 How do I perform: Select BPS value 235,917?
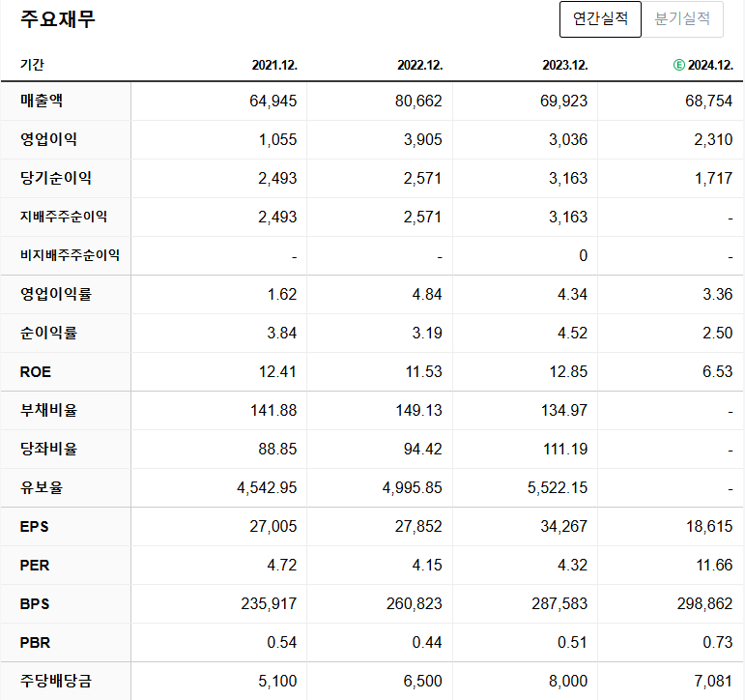point(269,604)
